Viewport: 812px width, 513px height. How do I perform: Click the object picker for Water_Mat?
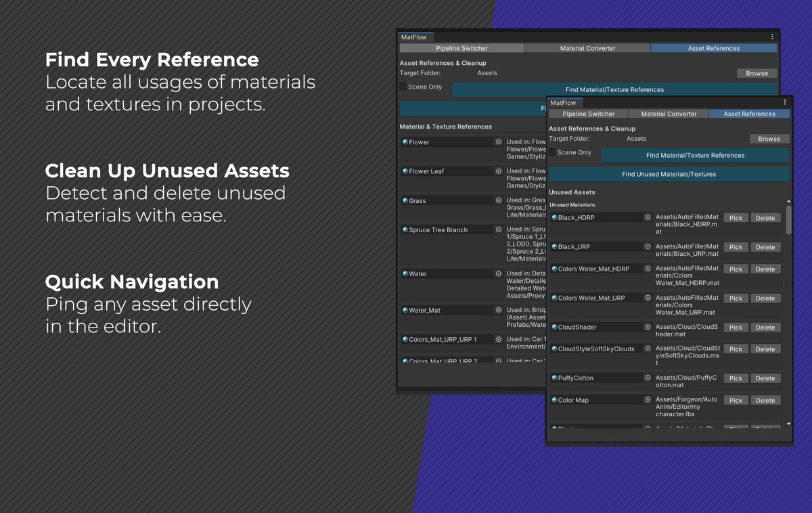pos(499,311)
